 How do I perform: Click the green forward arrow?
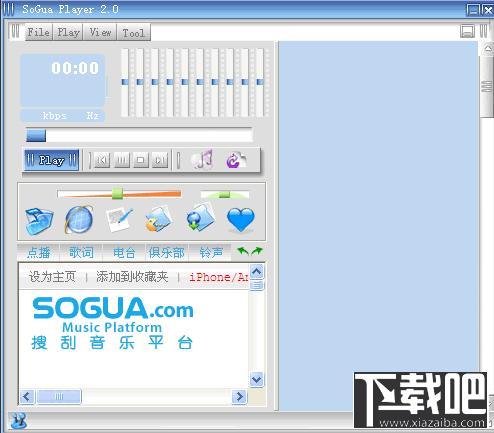257,251
